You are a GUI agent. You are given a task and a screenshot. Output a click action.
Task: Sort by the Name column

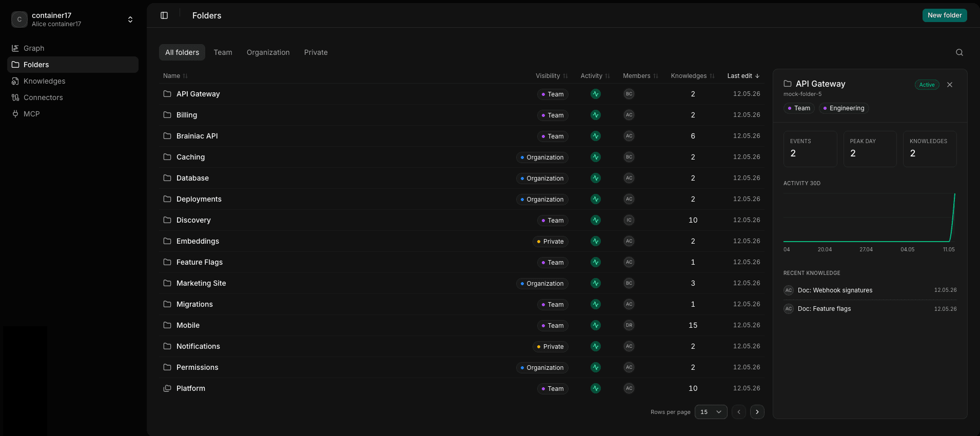[x=175, y=76]
